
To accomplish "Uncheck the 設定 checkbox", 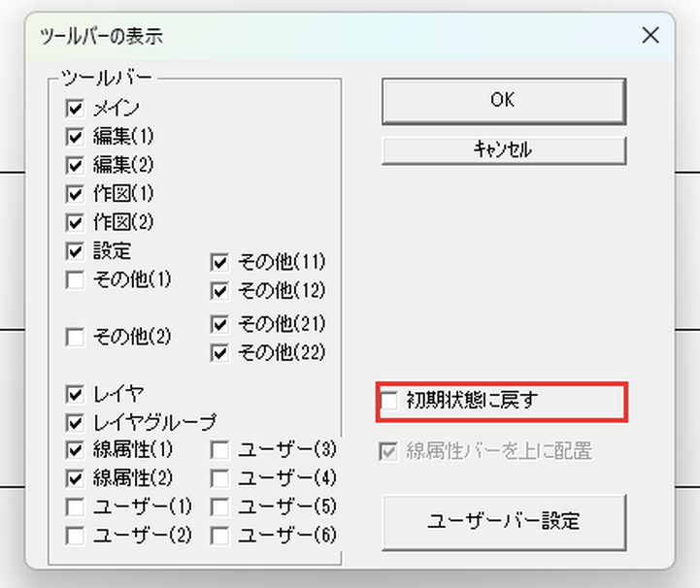I will coord(75,251).
